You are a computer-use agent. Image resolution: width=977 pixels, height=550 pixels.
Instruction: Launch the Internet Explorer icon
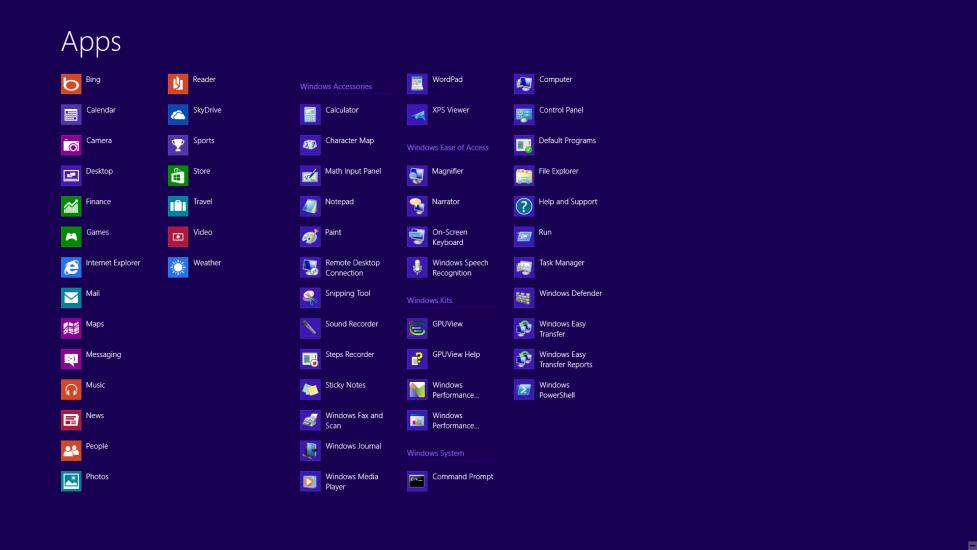coord(71,267)
